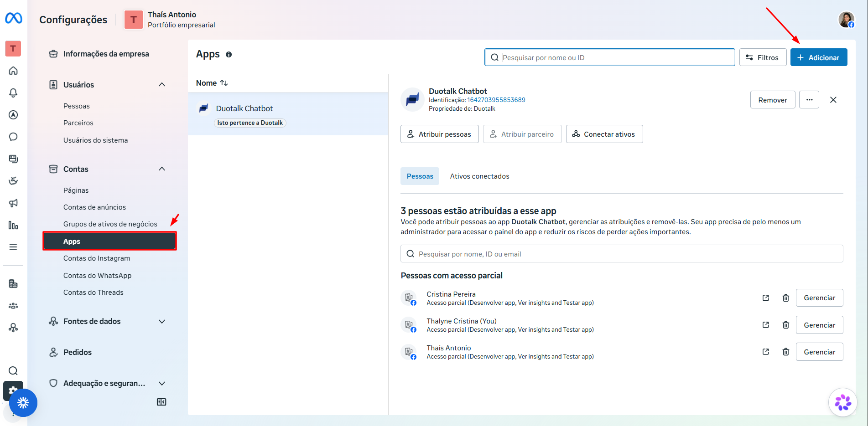The image size is (868, 426).
Task: Remove Thaís Antonio with trash icon
Action: tap(786, 352)
